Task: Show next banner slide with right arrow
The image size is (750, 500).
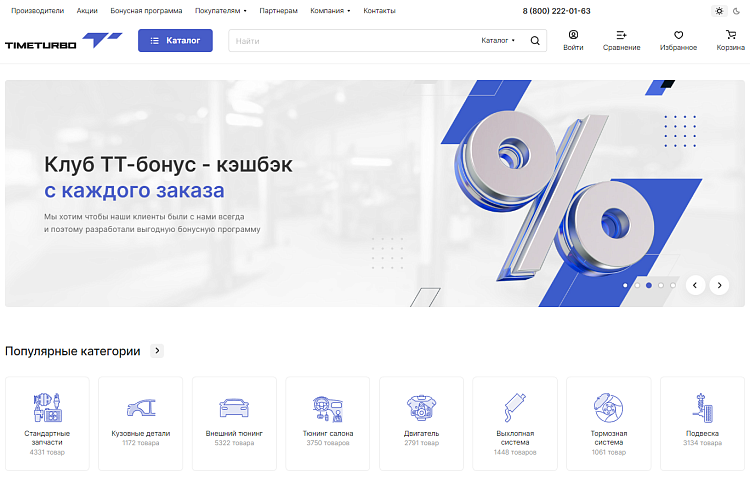Action: [719, 285]
